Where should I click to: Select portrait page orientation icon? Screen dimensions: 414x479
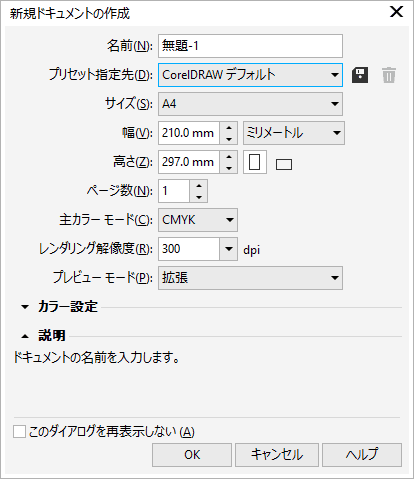255,162
